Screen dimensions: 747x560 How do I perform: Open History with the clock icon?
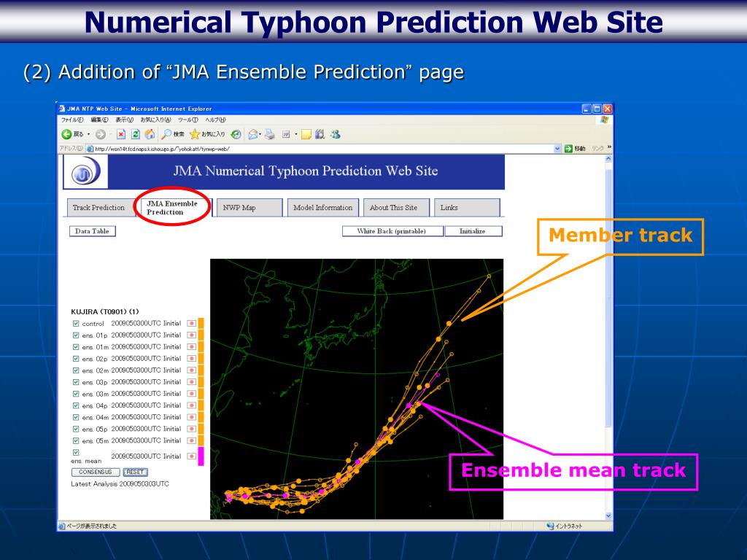(x=236, y=135)
